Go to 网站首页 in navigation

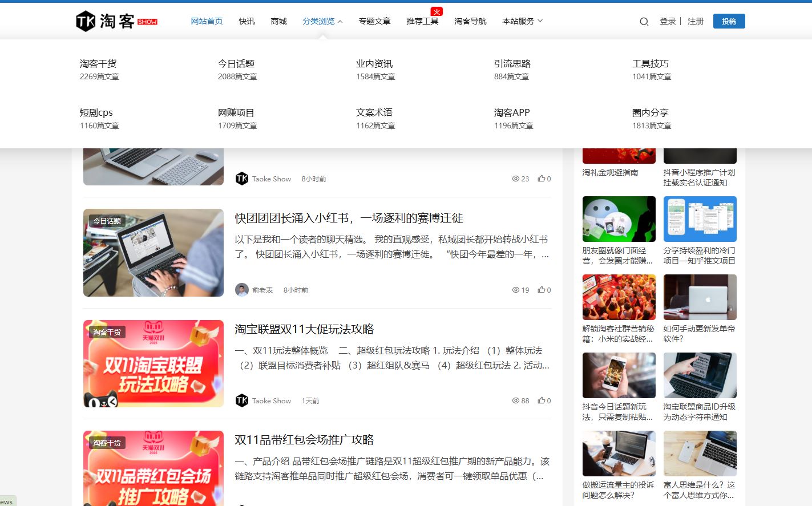[207, 21]
